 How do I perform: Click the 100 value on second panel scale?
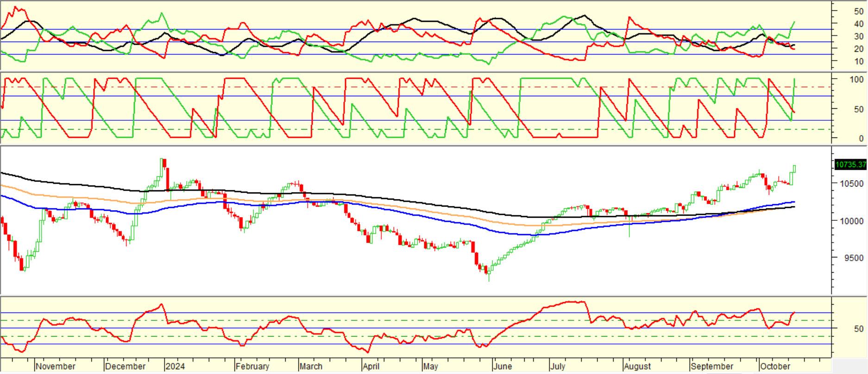[x=856, y=80]
